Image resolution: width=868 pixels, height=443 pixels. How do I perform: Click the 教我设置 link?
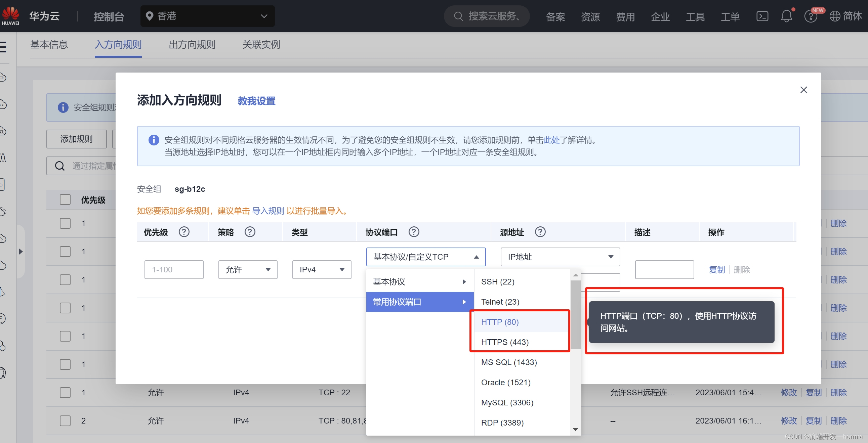pos(256,101)
